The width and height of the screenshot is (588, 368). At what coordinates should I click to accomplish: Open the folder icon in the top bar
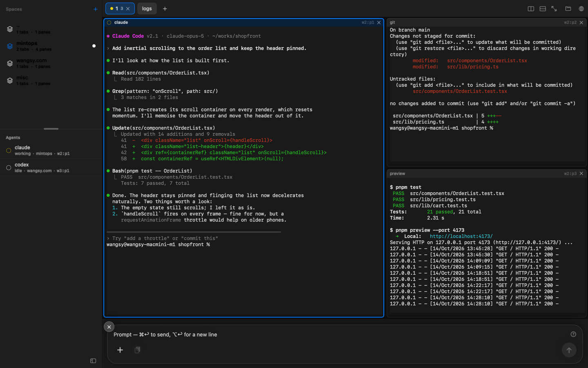568,9
